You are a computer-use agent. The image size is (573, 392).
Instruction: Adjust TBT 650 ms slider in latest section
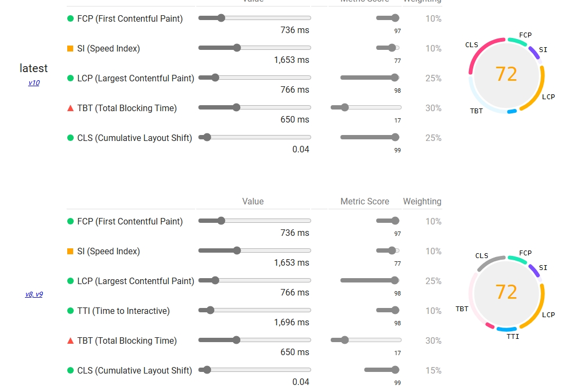(x=255, y=107)
